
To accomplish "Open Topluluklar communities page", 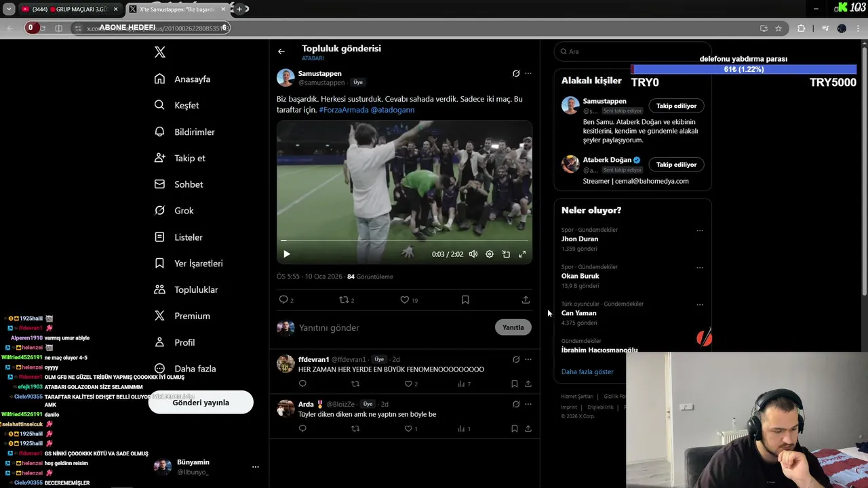I will (x=186, y=289).
